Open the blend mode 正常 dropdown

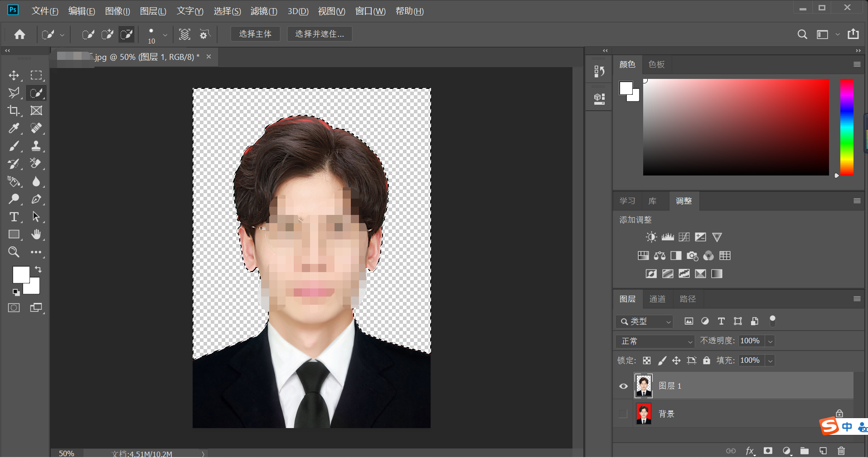click(655, 341)
